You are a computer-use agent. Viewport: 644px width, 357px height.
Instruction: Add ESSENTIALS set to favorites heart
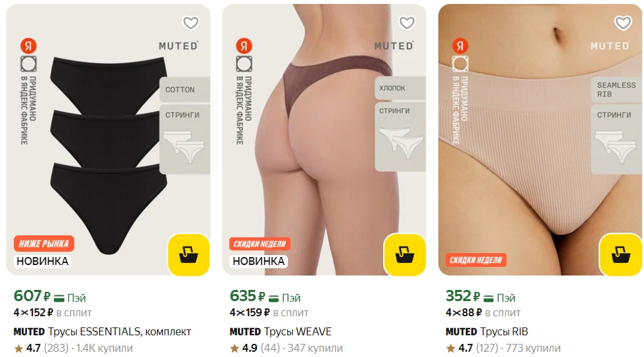(x=191, y=23)
